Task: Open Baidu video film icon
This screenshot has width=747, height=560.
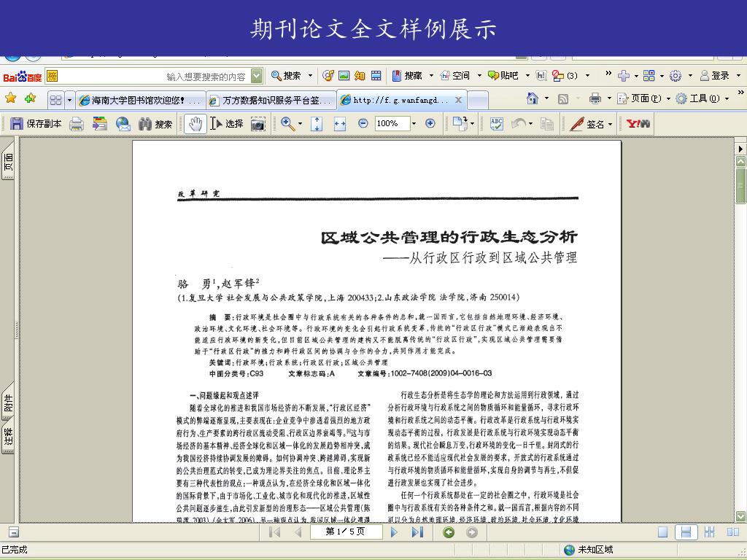Action: [376, 75]
